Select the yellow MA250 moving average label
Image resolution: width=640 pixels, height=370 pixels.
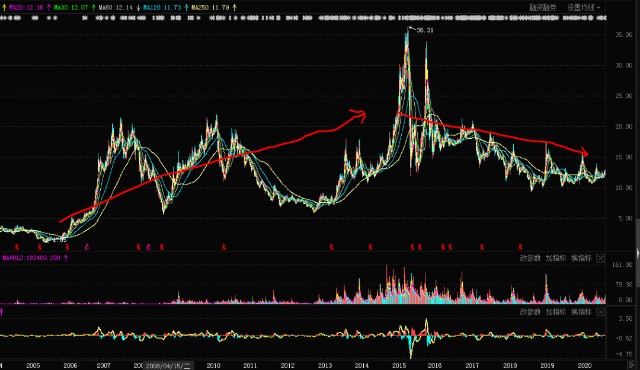(x=210, y=7)
